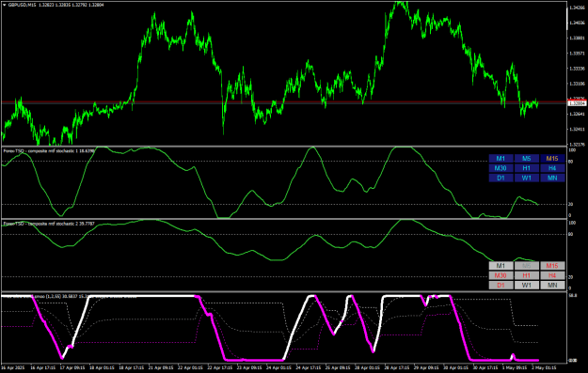The image size is (588, 373).
Task: Toggle red D1 in the gray button grid
Action: click(x=501, y=286)
